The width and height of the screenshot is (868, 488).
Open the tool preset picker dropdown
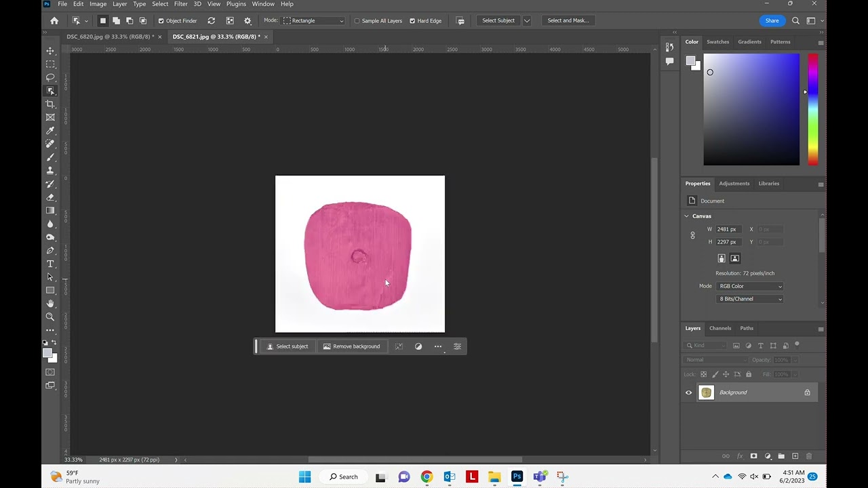click(79, 20)
